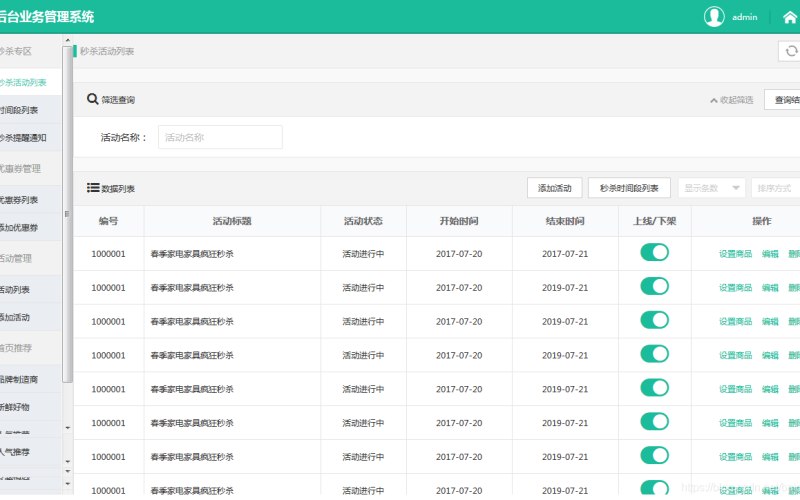Image resolution: width=800 pixels, height=500 pixels.
Task: Click 设置商品 in the row ending 2017-07-21
Action: [735, 254]
